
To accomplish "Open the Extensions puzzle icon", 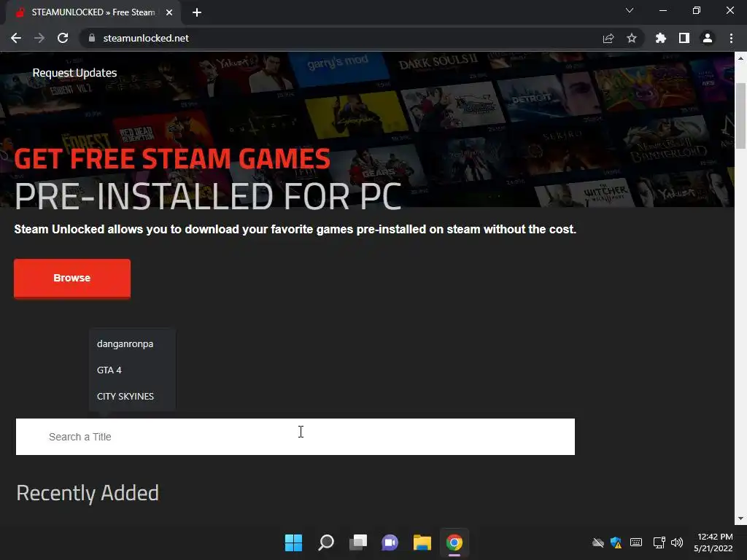I will tap(661, 38).
